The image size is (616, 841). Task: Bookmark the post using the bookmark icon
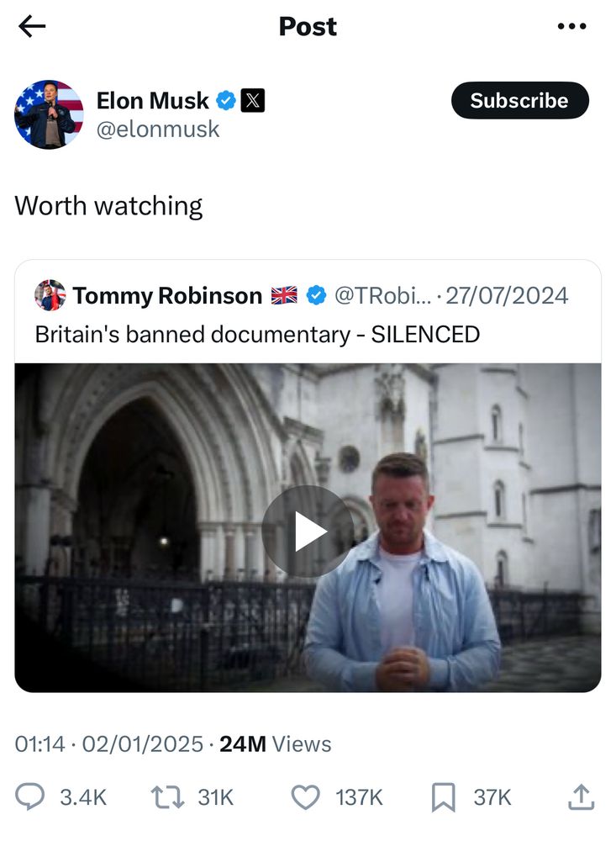tap(443, 796)
